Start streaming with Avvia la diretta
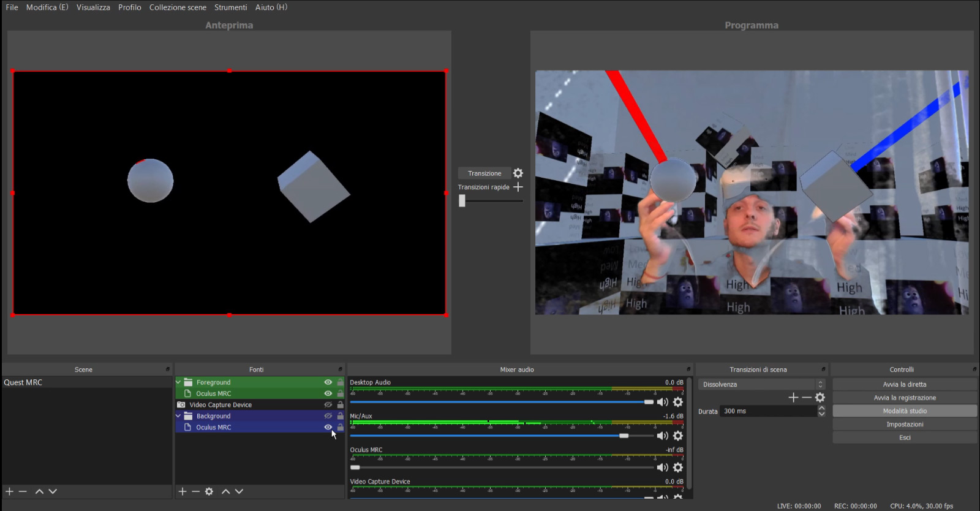 [x=905, y=384]
